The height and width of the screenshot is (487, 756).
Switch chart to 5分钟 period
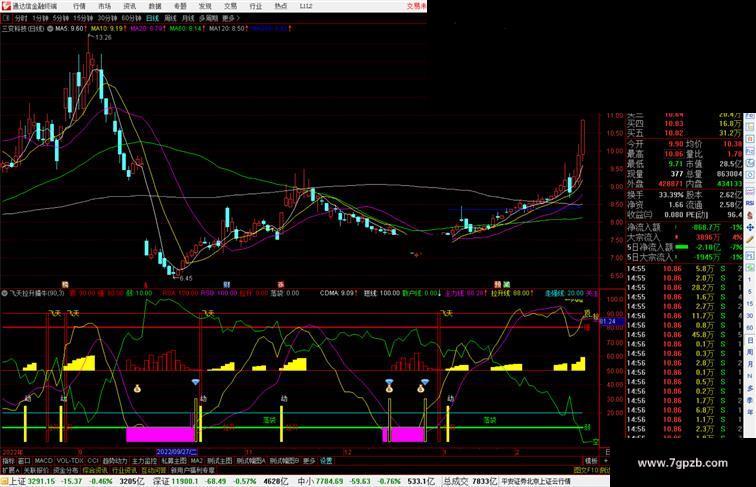[60, 18]
